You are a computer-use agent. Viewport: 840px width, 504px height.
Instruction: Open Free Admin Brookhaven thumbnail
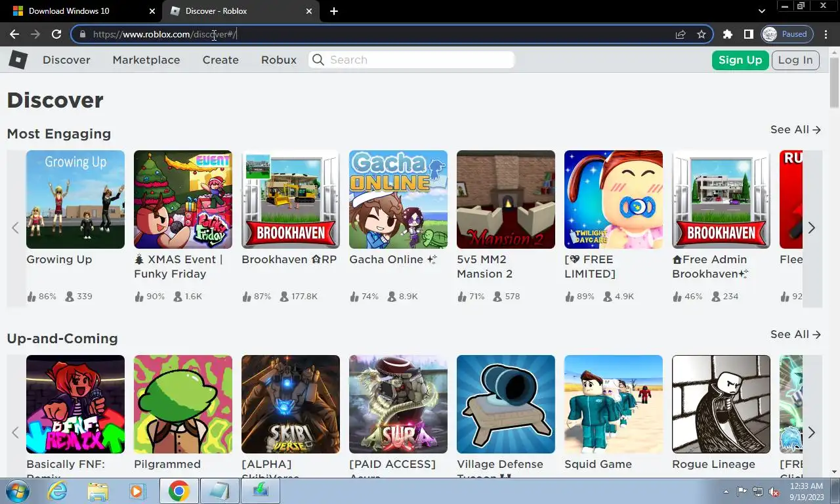tap(721, 199)
